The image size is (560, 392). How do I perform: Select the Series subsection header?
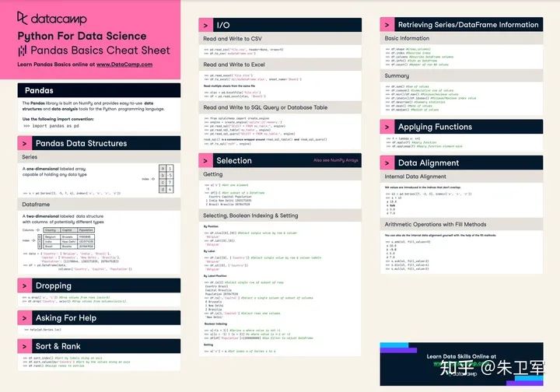[x=99, y=157]
